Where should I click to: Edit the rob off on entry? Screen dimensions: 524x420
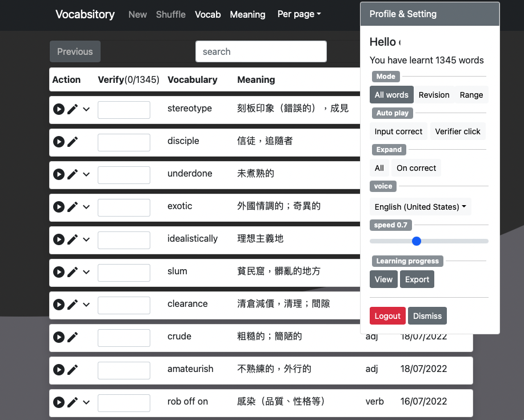pos(73,402)
